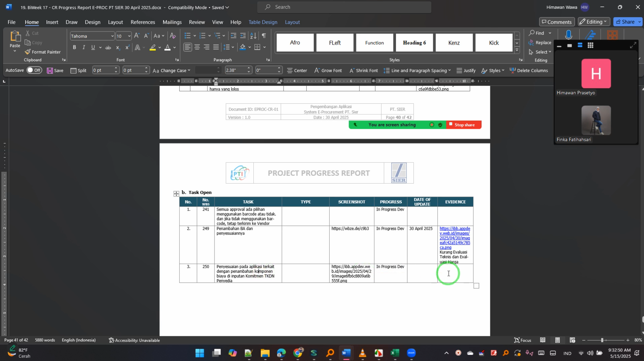644x361 pixels.
Task: Expand the Change Case dropdown
Action: [189, 70]
